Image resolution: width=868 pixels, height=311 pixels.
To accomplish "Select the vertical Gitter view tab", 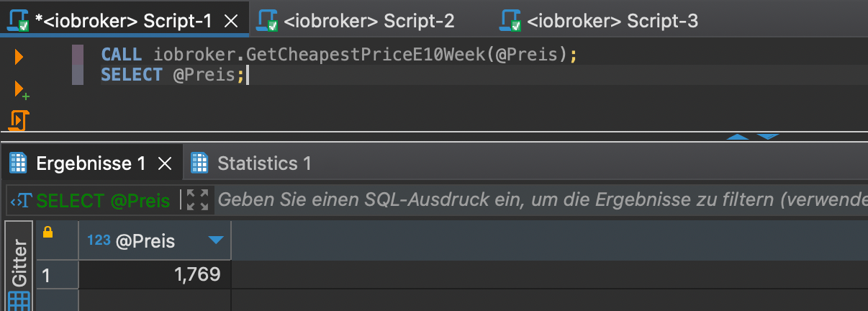I will [19, 262].
